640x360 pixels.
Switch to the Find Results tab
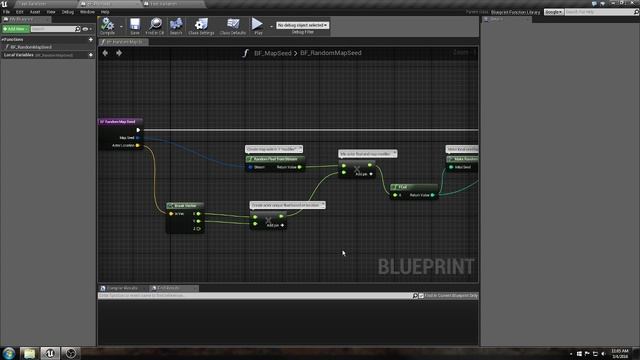click(x=173, y=288)
